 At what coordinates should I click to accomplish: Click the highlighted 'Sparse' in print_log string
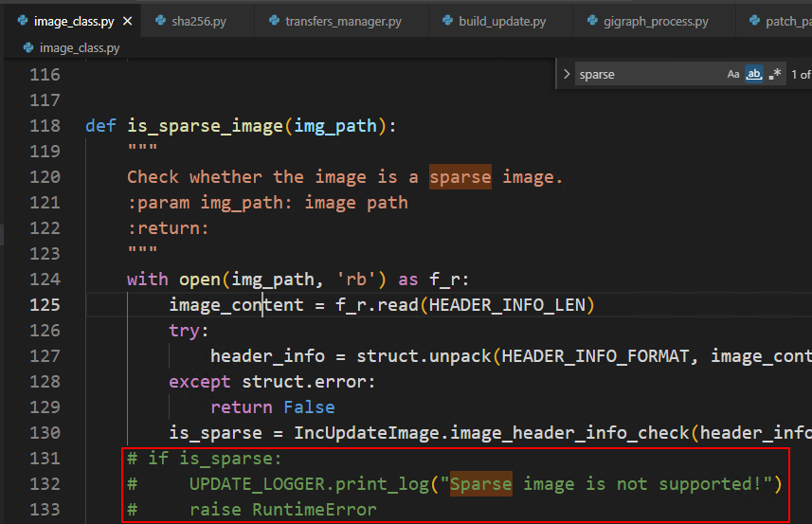click(481, 484)
